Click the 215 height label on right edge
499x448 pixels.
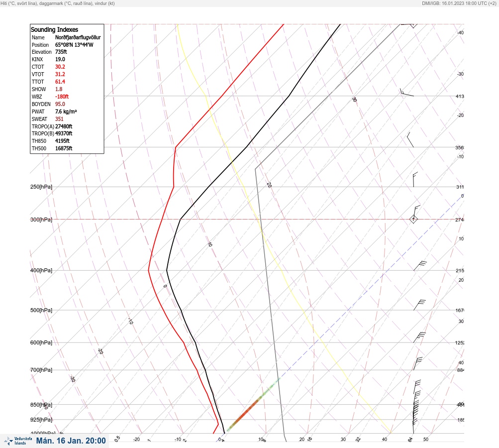[460, 270]
